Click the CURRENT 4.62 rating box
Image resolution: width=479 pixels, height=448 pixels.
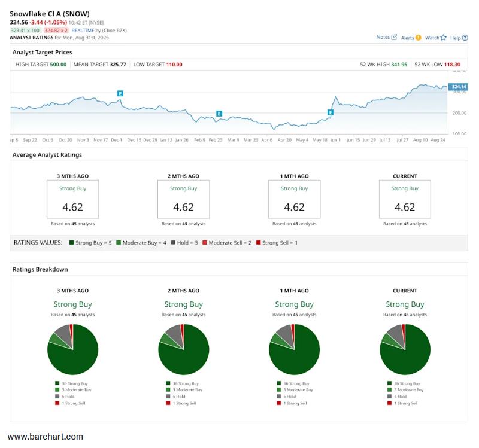405,199
